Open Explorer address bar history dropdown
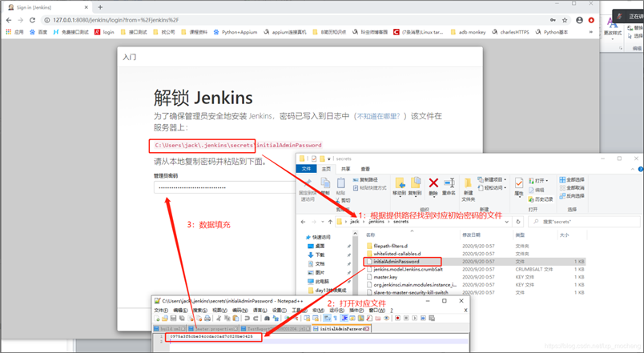The width and height of the screenshot is (644, 353). click(507, 222)
